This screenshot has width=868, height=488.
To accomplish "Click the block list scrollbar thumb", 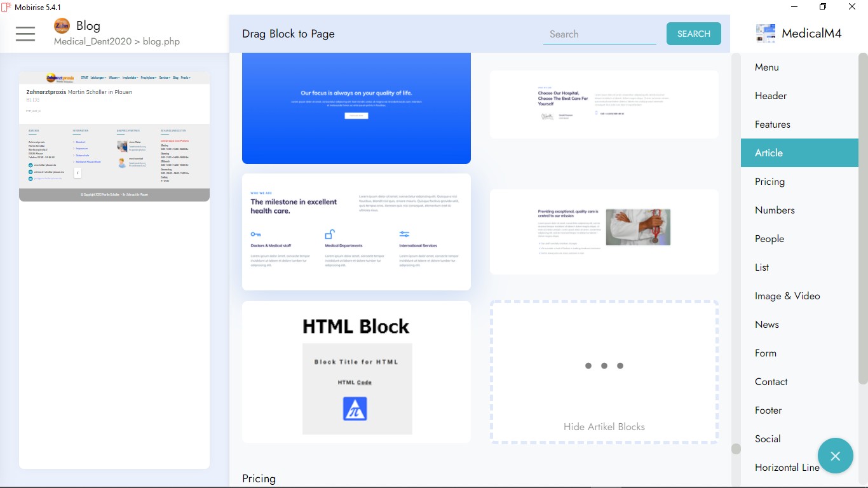I will [736, 449].
